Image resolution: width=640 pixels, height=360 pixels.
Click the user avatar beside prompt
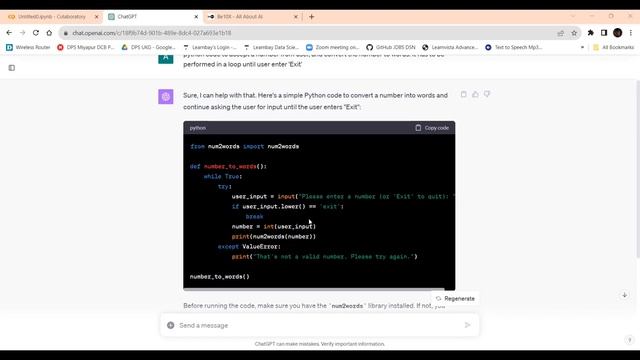coord(166,58)
